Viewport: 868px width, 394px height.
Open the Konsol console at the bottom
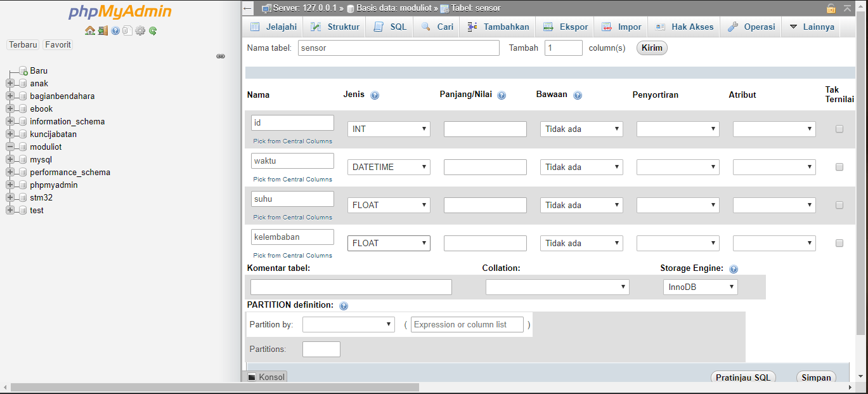point(266,376)
